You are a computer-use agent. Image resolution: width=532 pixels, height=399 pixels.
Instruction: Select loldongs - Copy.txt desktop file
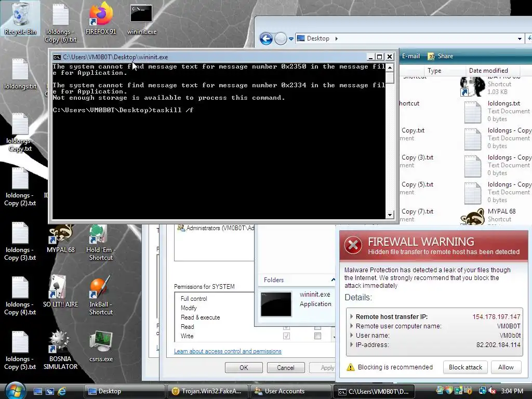(x=20, y=132)
